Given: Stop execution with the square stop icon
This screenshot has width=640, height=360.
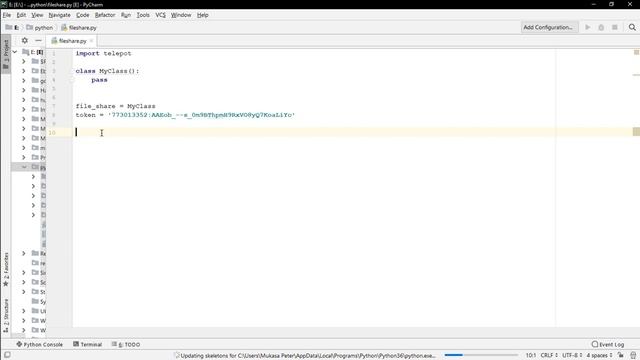Looking at the screenshot, I should [x=615, y=27].
